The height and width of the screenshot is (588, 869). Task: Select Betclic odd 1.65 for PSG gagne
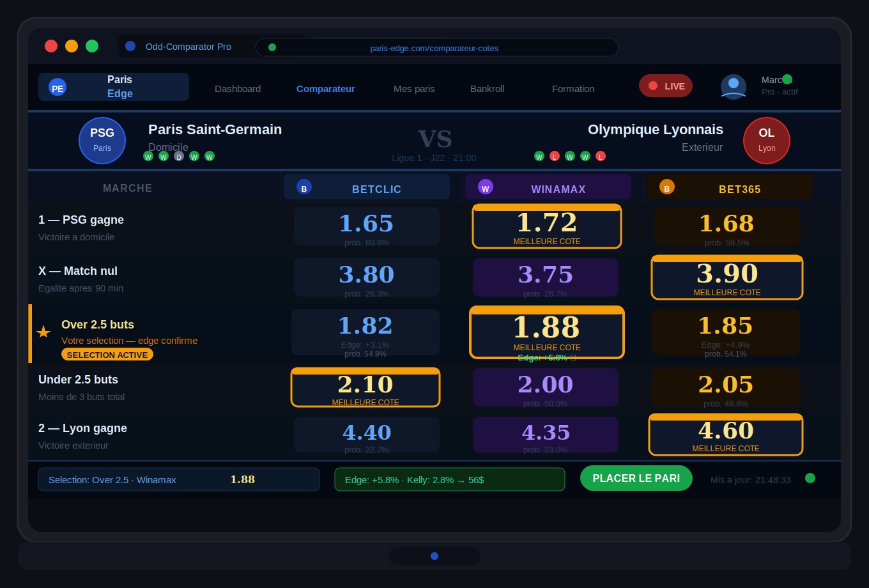pos(367,226)
